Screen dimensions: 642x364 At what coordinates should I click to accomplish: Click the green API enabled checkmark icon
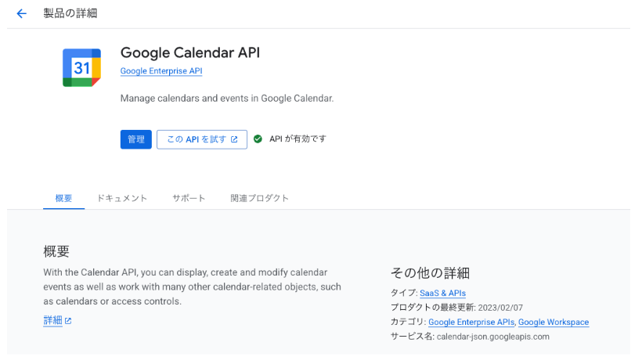point(258,139)
